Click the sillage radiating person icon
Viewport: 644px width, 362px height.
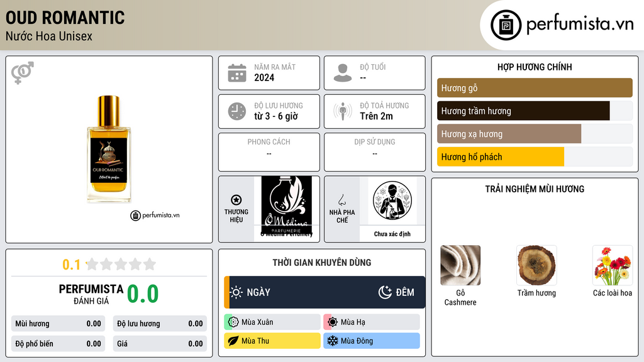pyautogui.click(x=343, y=111)
